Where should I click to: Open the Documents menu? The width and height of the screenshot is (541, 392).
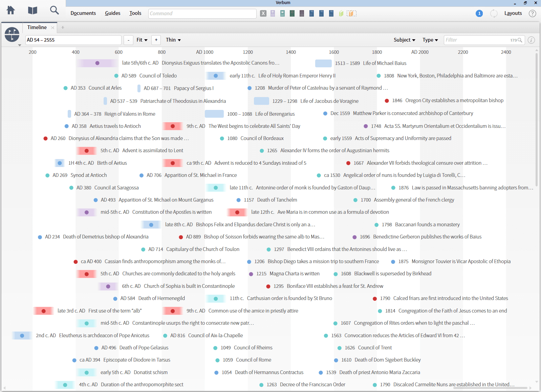tap(83, 13)
